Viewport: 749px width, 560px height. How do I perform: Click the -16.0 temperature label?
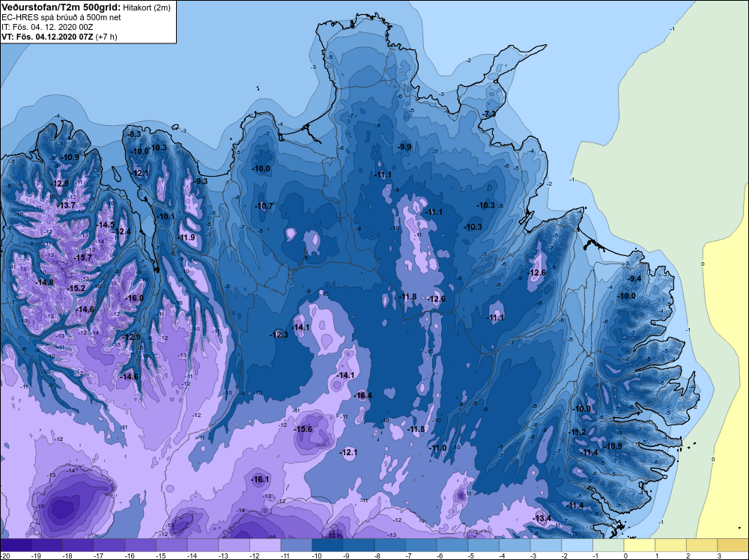(x=134, y=299)
